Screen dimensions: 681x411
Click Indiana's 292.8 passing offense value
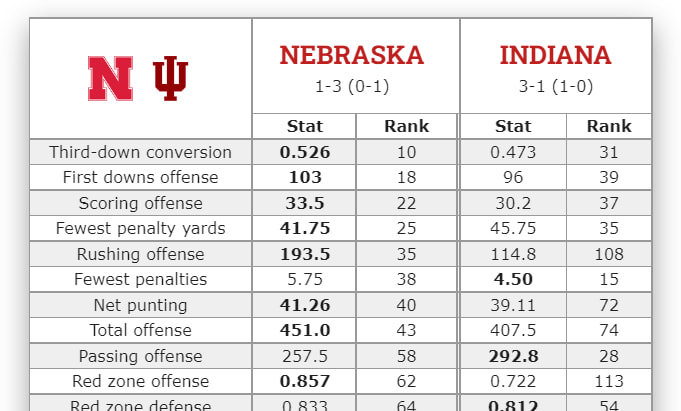(x=513, y=356)
